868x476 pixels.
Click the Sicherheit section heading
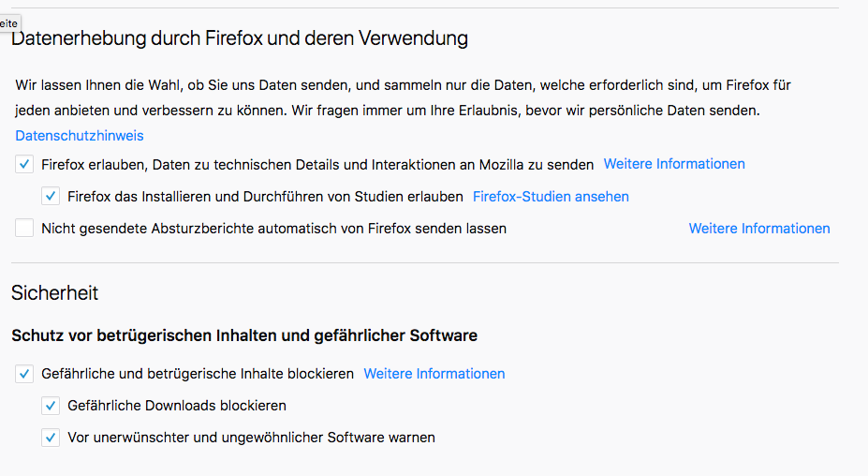(54, 293)
